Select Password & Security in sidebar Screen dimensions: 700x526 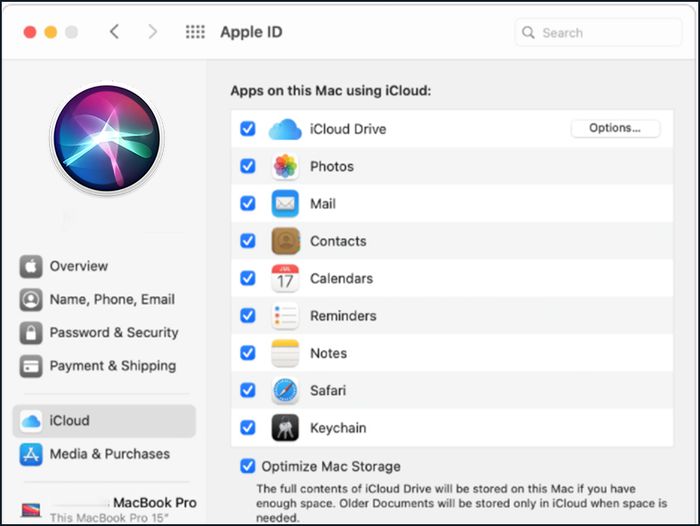(x=99, y=333)
